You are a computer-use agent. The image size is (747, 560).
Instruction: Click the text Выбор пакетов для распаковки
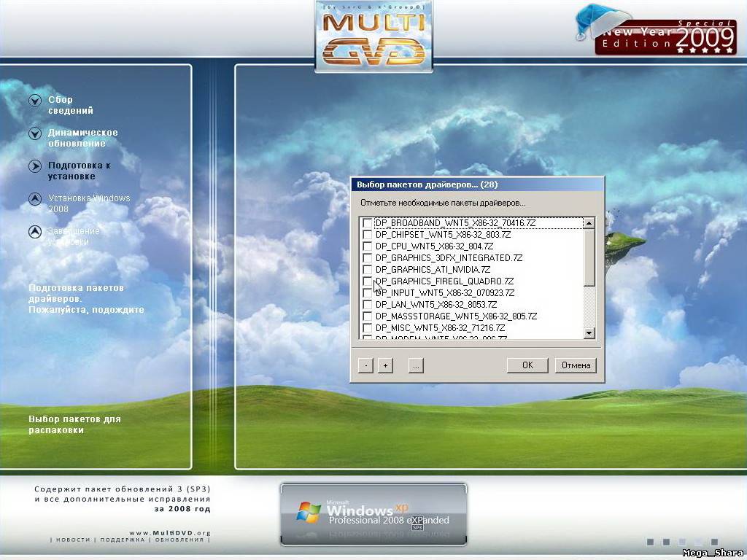click(x=75, y=424)
